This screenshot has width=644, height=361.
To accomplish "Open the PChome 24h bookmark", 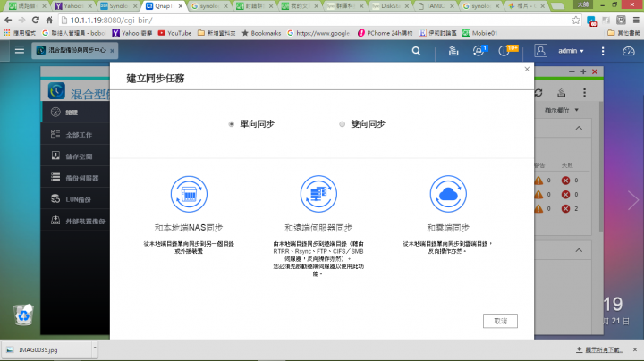I will pos(385,33).
